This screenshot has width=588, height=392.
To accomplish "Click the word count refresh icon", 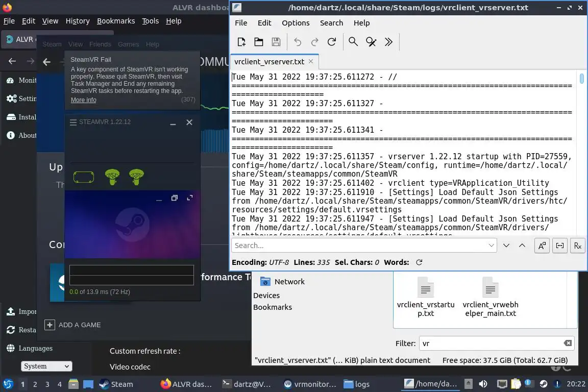I will 419,262.
